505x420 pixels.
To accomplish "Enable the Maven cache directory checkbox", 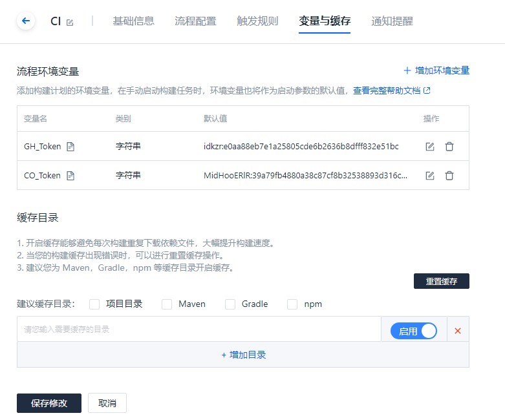I will tap(167, 304).
